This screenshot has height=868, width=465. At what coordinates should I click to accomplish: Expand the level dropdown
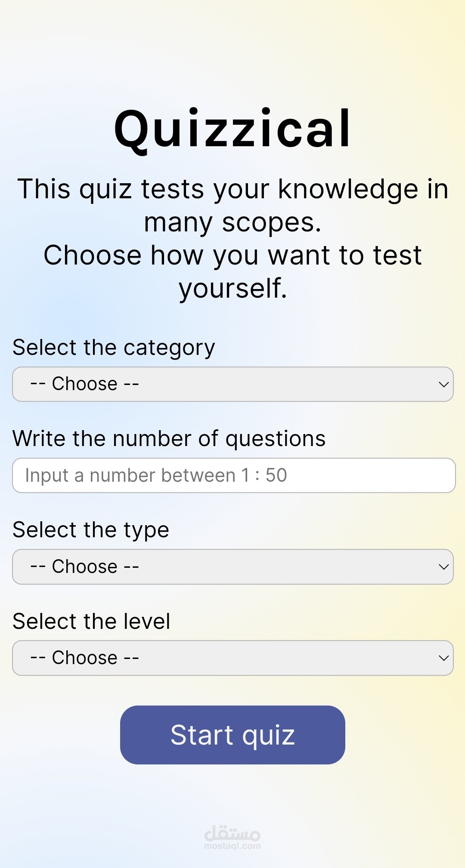click(232, 658)
